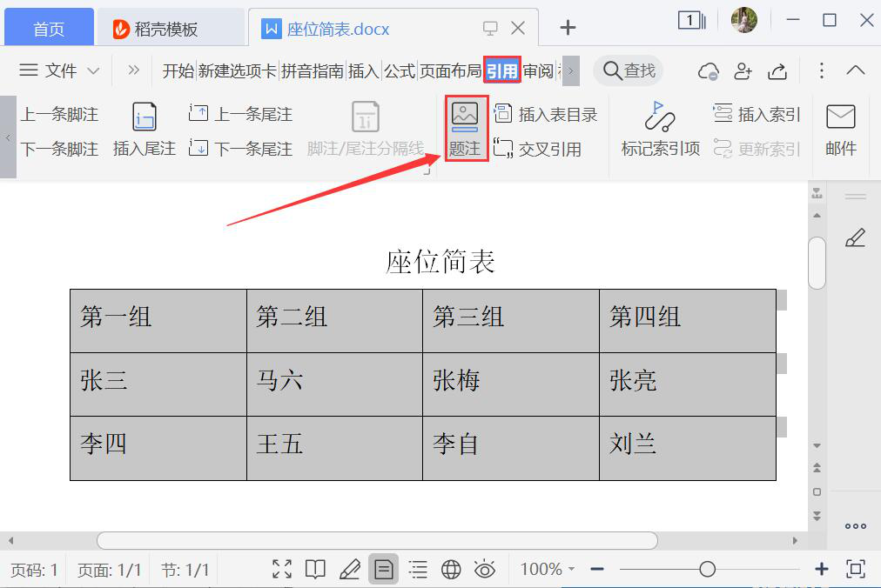Click 插入表目录 table of figures
This screenshot has height=588, width=881.
(545, 114)
